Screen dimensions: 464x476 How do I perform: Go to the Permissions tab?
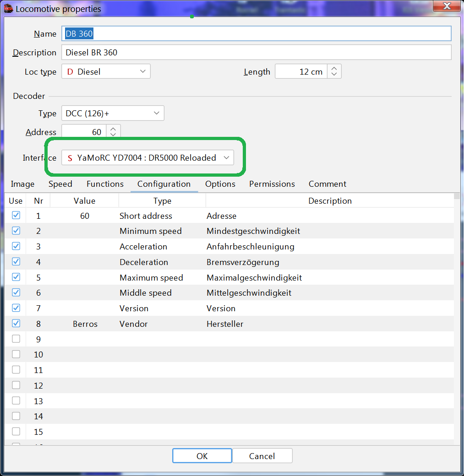[x=272, y=184]
